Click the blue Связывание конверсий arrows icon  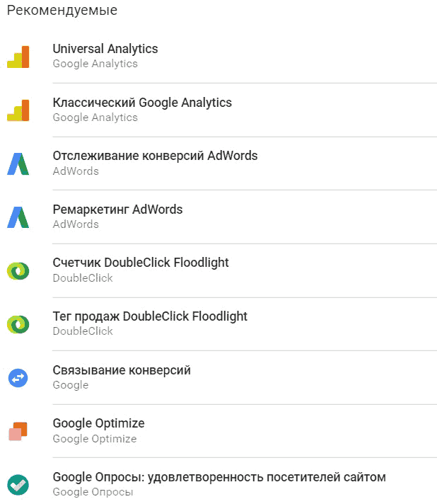18,378
